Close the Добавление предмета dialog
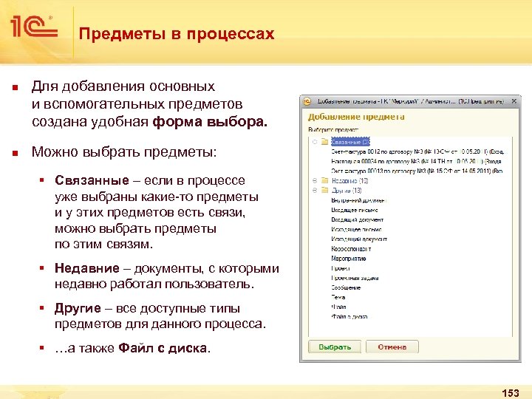This screenshot has height=399, width=532. pyautogui.click(x=514, y=101)
